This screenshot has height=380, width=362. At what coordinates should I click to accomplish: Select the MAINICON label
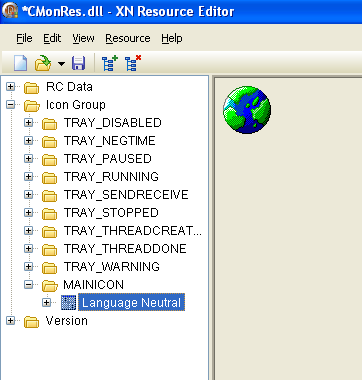(x=94, y=285)
